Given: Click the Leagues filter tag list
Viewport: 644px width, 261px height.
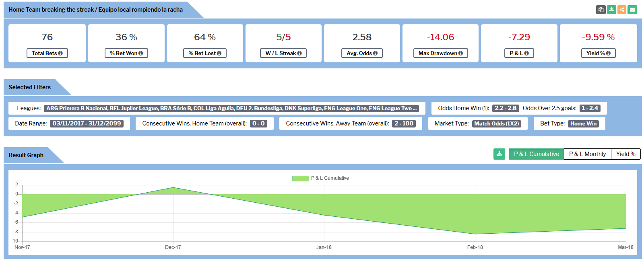Looking at the screenshot, I should pyautogui.click(x=231, y=108).
